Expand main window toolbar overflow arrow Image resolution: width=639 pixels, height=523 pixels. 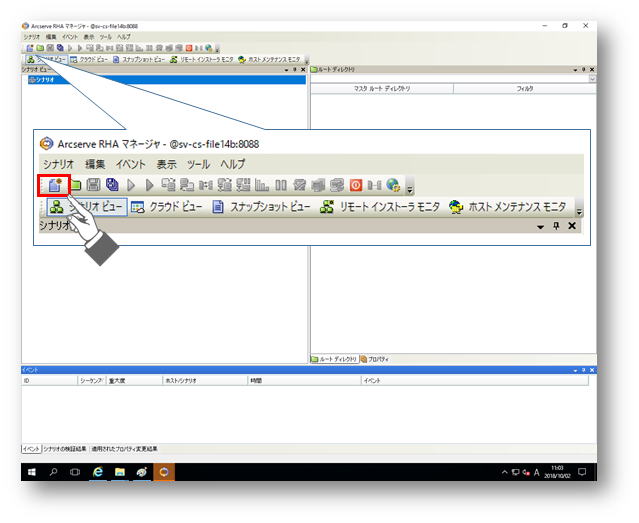pos(217,49)
